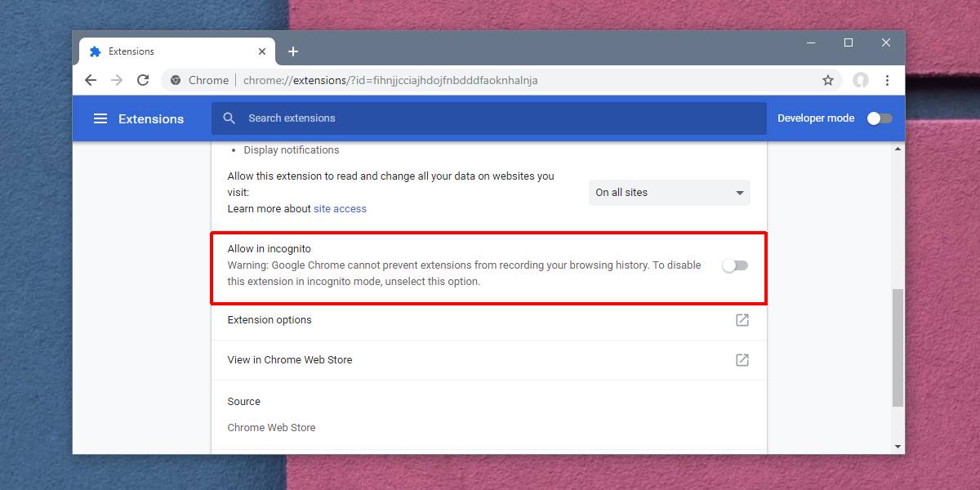Enable Developer mode

(x=880, y=118)
